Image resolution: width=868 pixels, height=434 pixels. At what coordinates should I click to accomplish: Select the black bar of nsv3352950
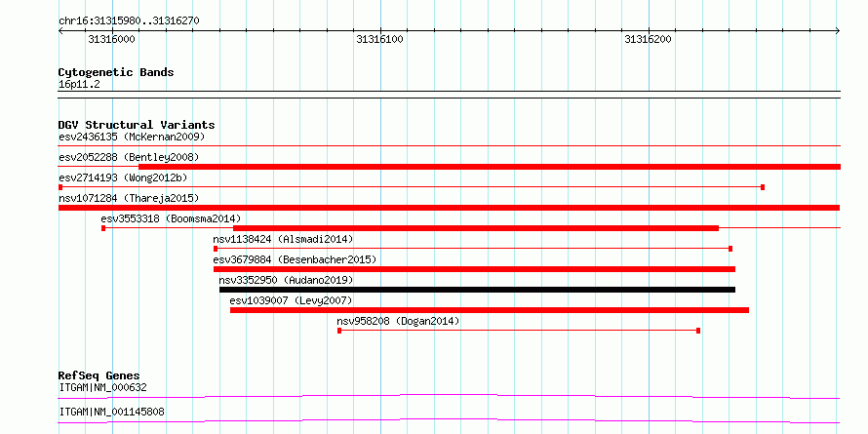pyautogui.click(x=477, y=290)
